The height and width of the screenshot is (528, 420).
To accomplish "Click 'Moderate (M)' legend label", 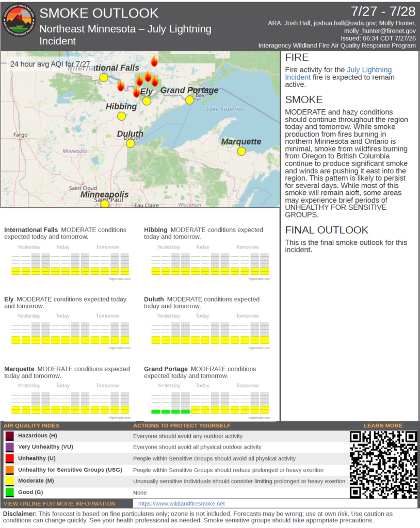I will [36, 481].
